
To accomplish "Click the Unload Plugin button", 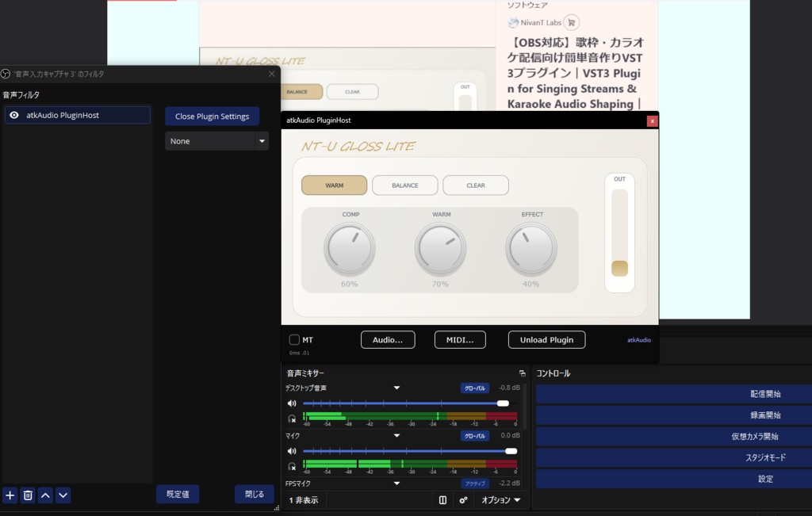I will click(547, 339).
